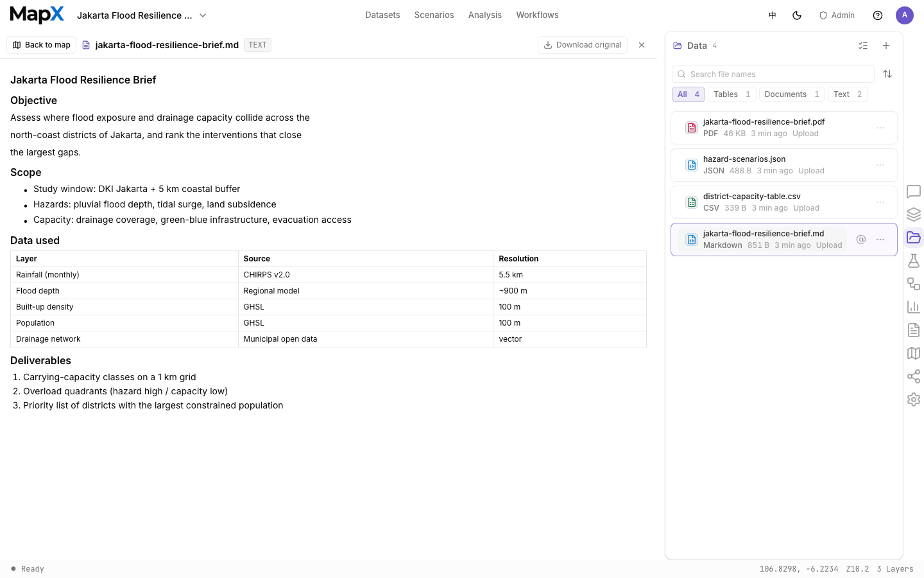Screen dimensions: 924x578
Task: Focus the Search file names field
Action: click(773, 74)
